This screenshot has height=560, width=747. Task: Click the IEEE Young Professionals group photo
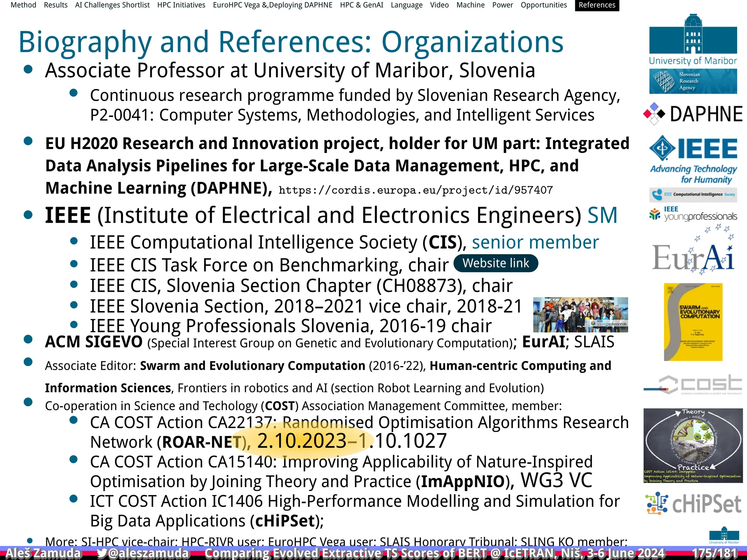(x=581, y=315)
